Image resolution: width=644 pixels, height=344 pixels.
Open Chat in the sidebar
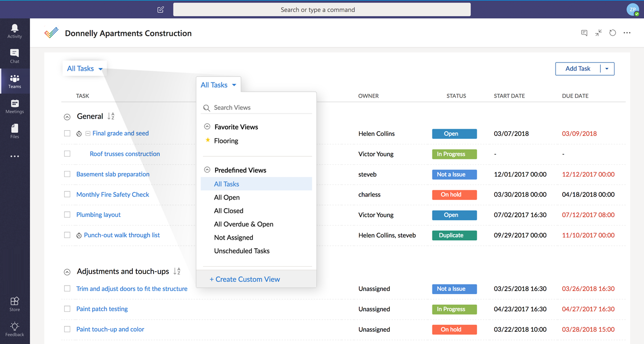(15, 56)
